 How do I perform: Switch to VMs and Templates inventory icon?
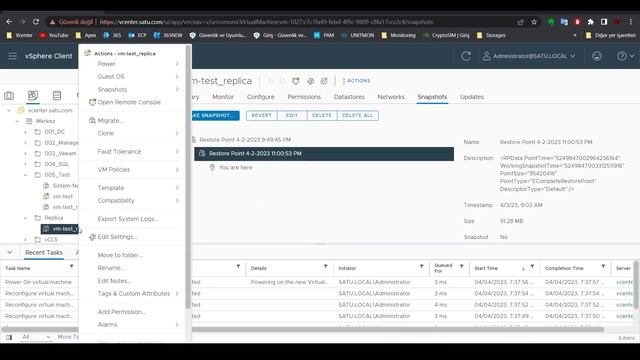click(33, 96)
